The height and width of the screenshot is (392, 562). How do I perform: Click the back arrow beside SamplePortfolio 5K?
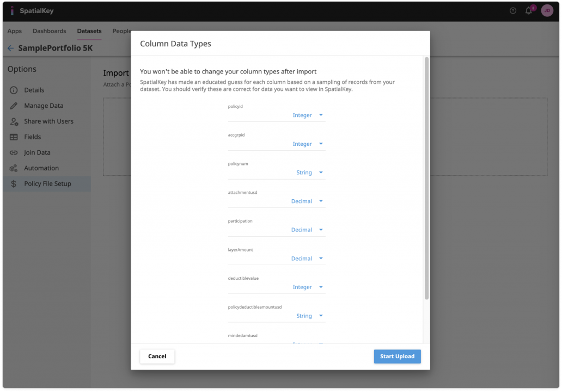pyautogui.click(x=10, y=48)
